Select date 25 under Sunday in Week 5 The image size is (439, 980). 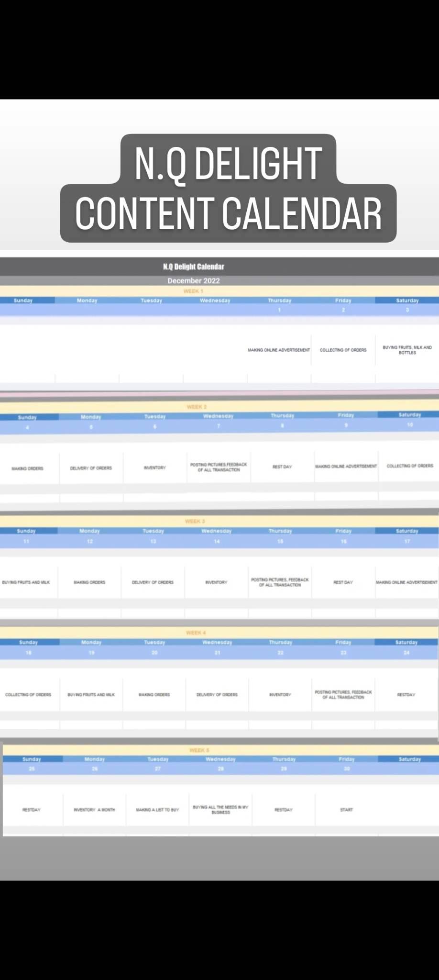(32, 769)
